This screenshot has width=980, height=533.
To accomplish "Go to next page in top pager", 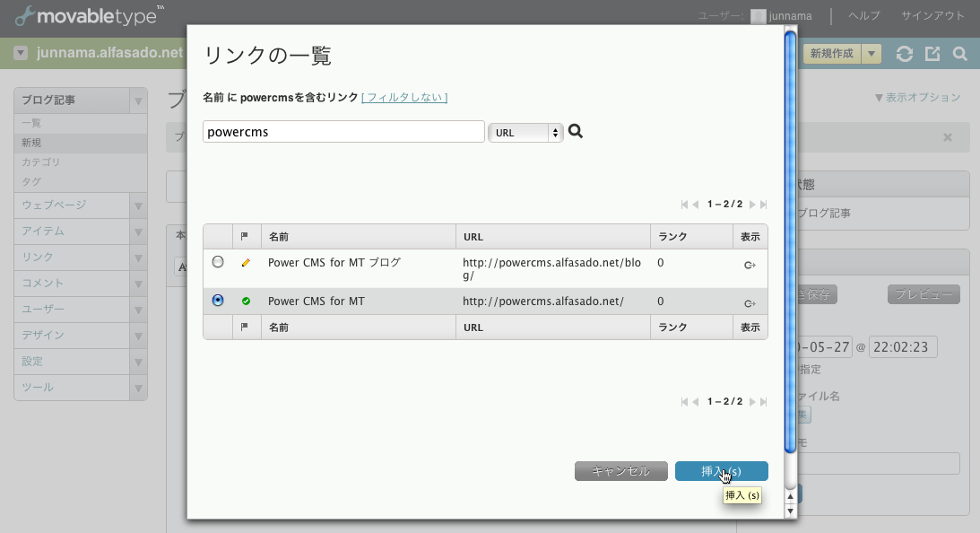I will click(752, 205).
